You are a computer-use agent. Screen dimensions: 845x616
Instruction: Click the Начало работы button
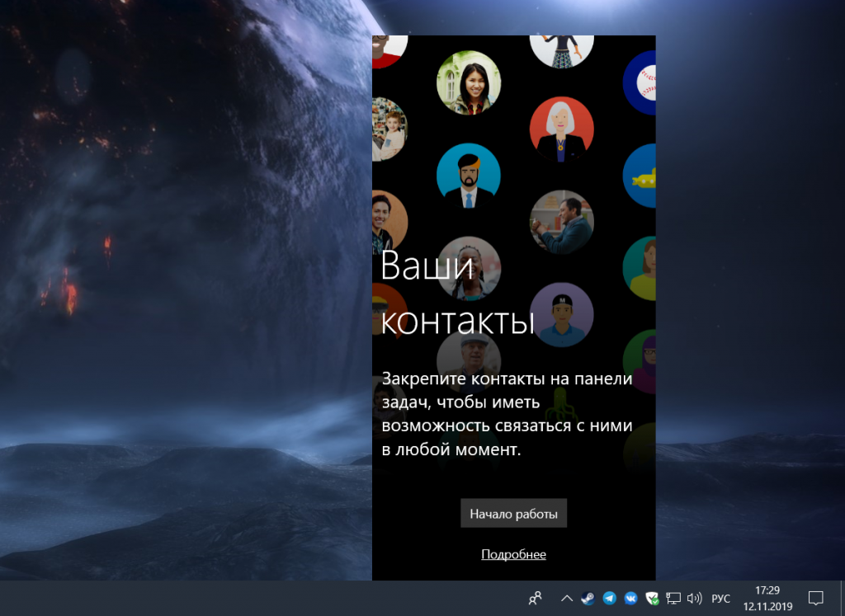click(x=513, y=513)
